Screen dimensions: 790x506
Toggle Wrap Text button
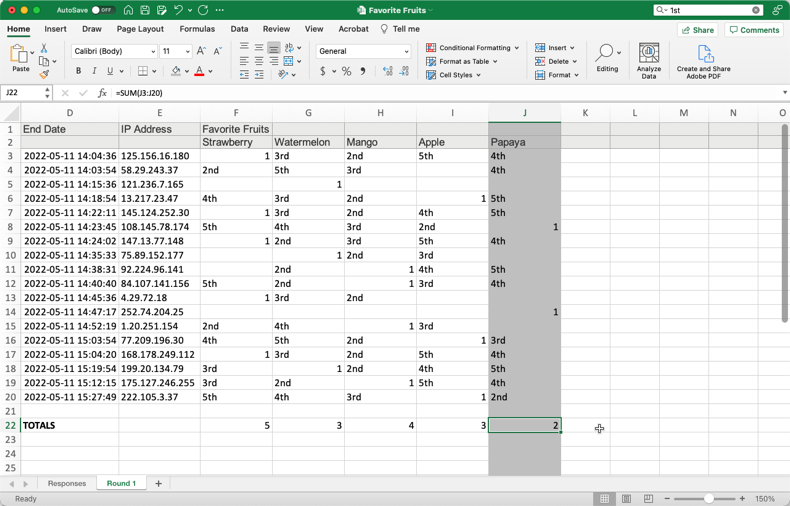tap(289, 48)
